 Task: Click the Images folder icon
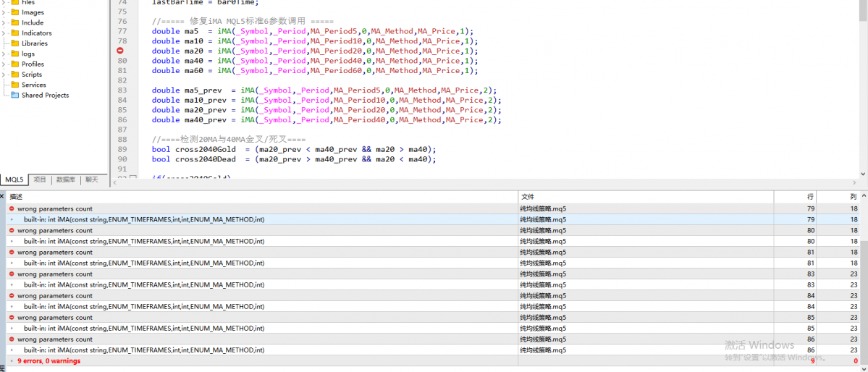click(15, 12)
